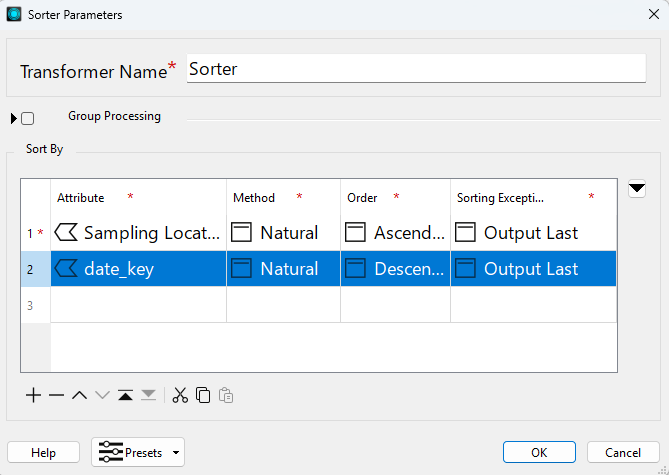The image size is (669, 475).
Task: Select the Descending order cell for date_key
Action: [396, 269]
